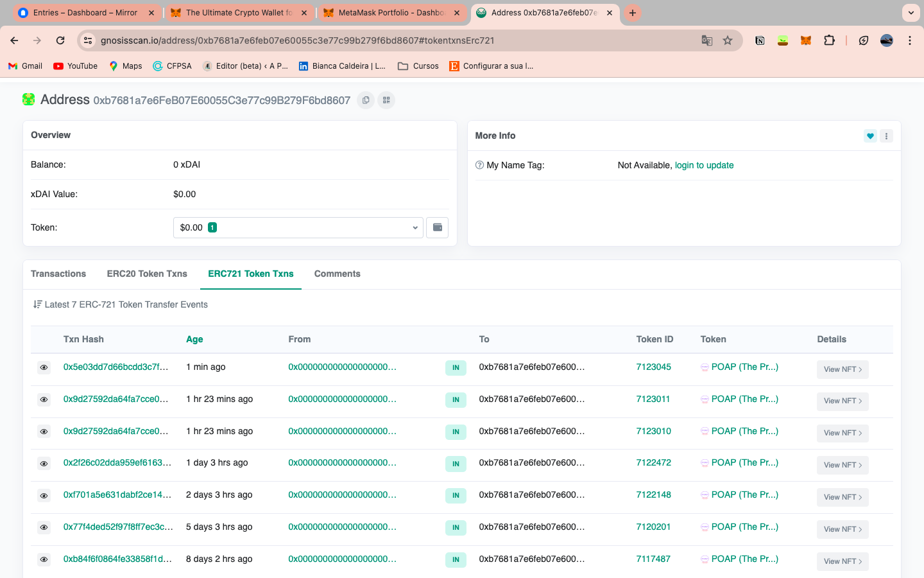Open the token holdings wallet icon
The width and height of the screenshot is (924, 578).
[x=438, y=227]
